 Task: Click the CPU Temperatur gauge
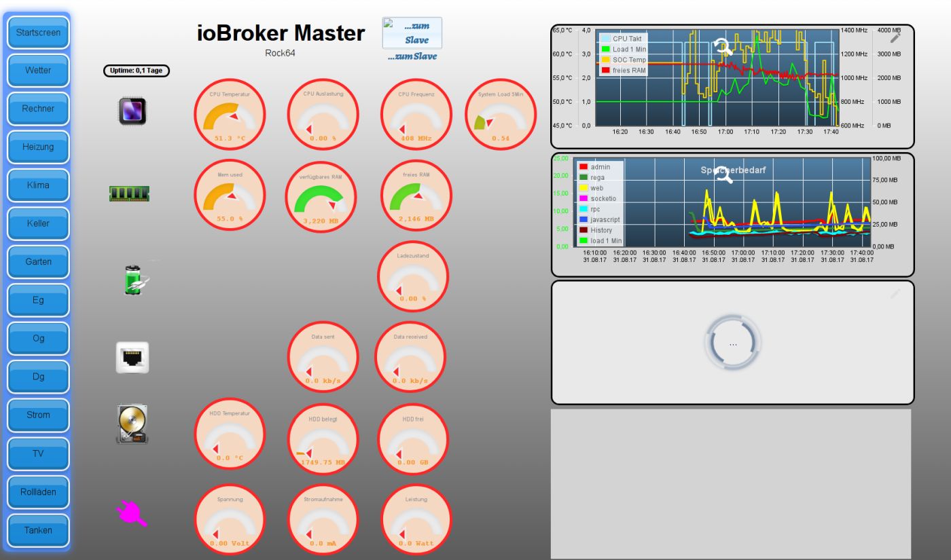pyautogui.click(x=230, y=115)
